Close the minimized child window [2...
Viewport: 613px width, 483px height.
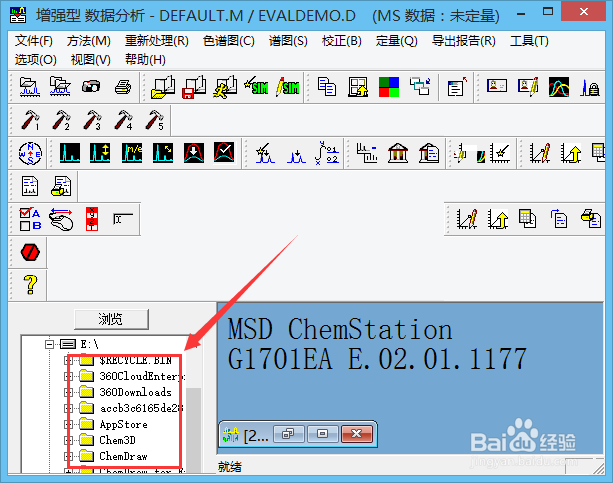tap(357, 434)
